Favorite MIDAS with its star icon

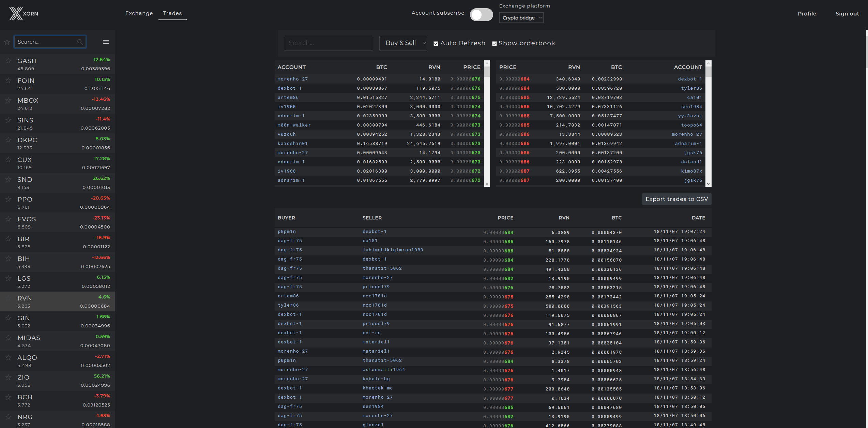coord(9,338)
